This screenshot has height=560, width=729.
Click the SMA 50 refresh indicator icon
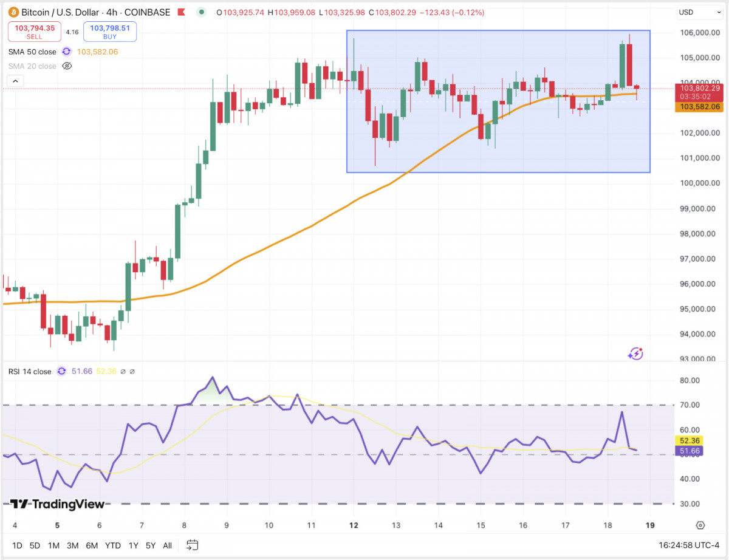(66, 52)
